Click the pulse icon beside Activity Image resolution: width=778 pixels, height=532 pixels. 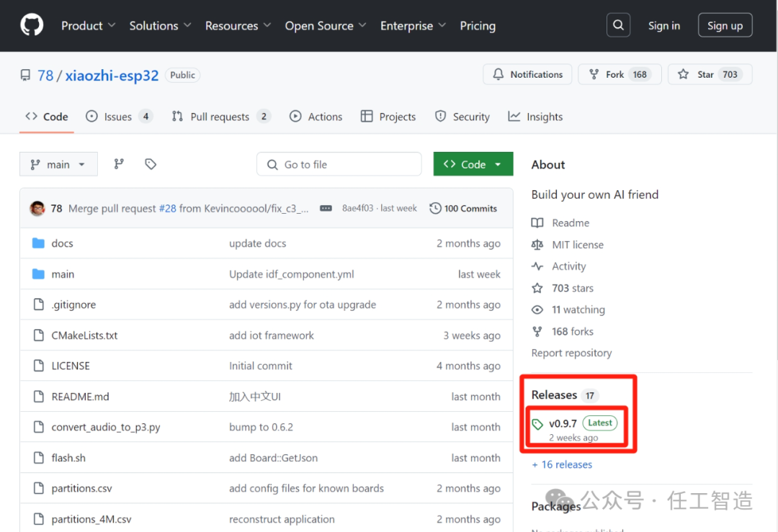(537, 266)
